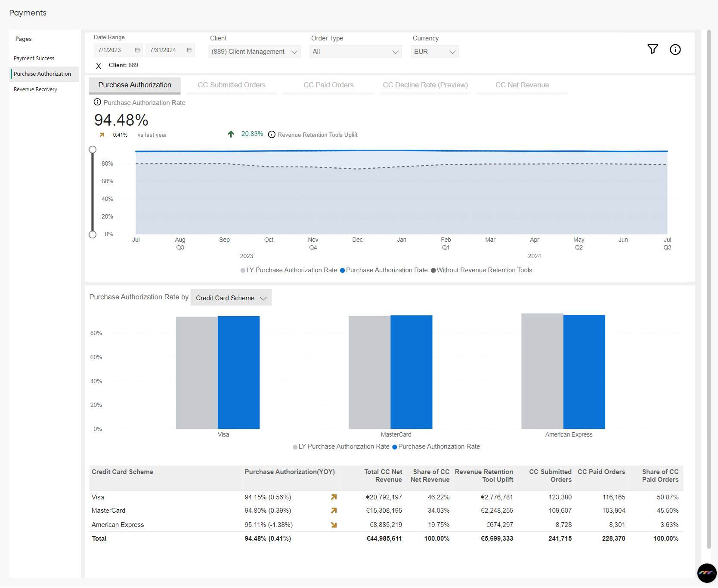
Task: Click the 20.83% uplift value
Action: click(252, 134)
